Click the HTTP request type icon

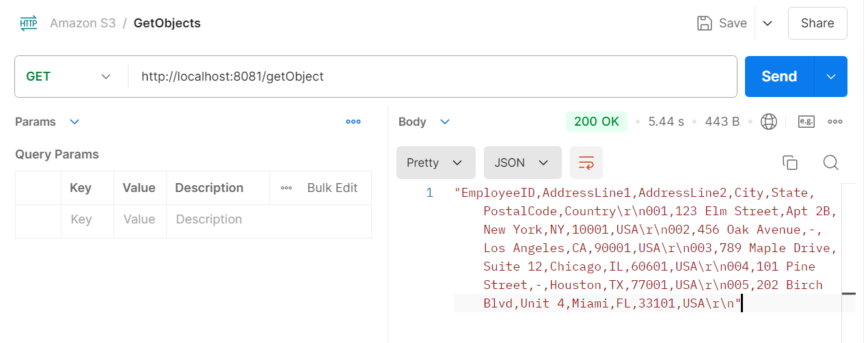[29, 23]
